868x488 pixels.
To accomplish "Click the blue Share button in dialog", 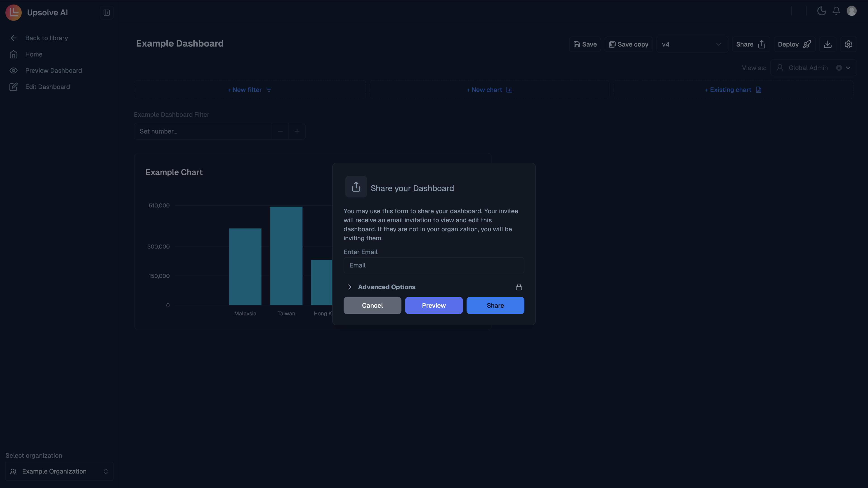I will pos(495,305).
